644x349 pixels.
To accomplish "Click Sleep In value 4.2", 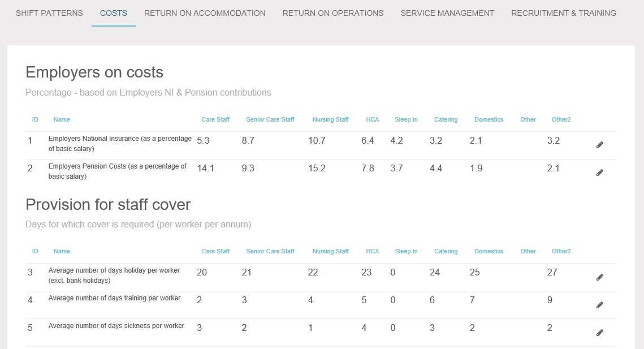I will pos(396,141).
